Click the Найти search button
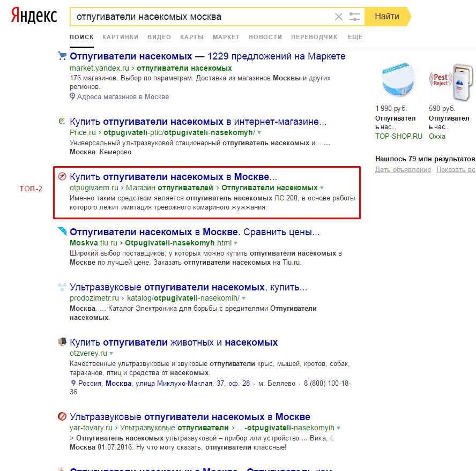Image resolution: width=476 pixels, height=471 pixels. [x=388, y=17]
